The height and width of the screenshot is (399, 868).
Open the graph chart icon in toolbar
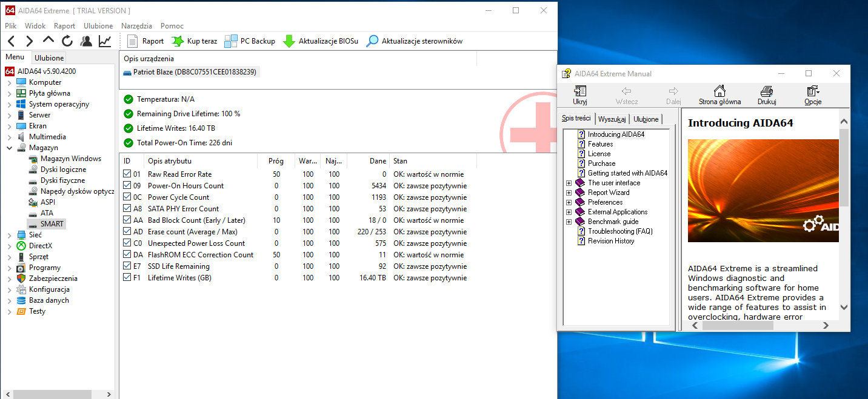(x=105, y=41)
